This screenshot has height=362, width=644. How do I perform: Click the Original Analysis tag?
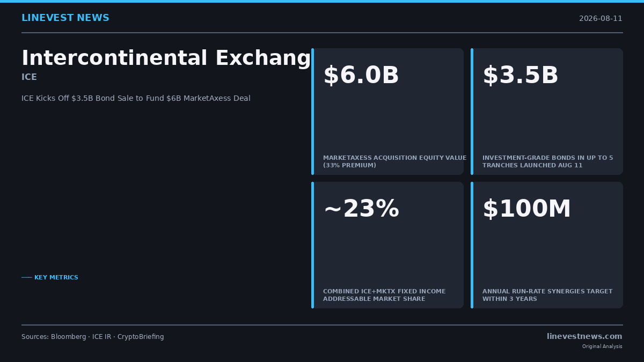[602, 346]
